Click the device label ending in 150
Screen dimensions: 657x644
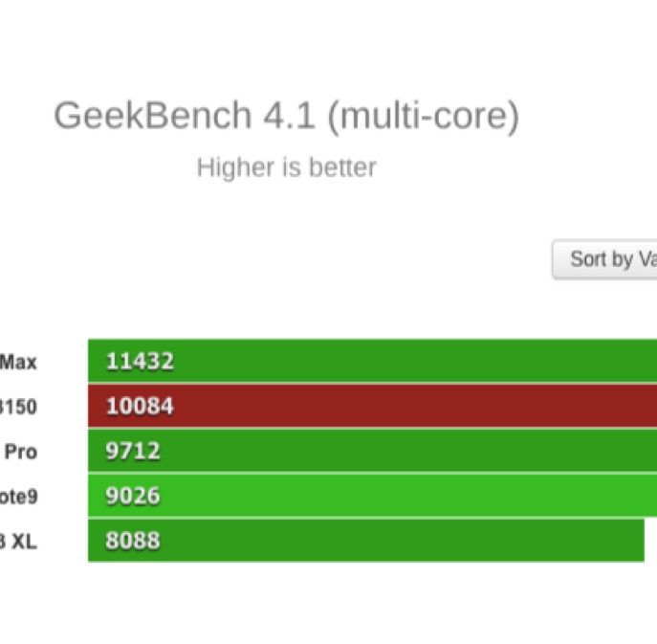point(18,408)
